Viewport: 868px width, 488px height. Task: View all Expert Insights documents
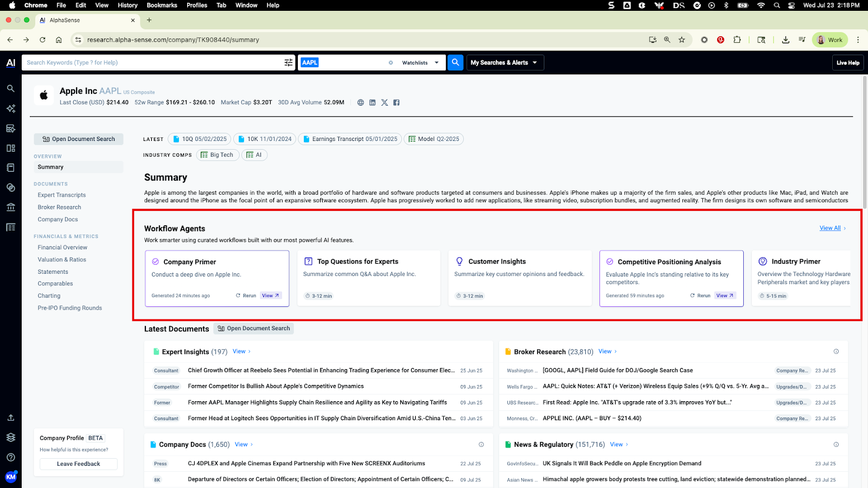[x=242, y=351]
